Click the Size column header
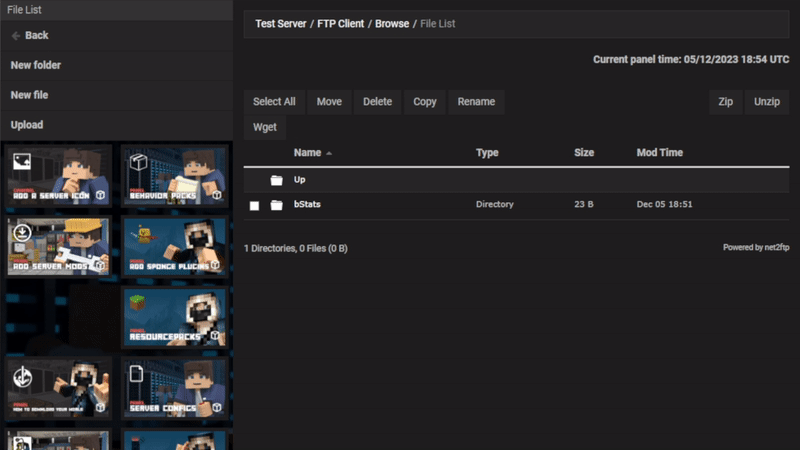The height and width of the screenshot is (450, 800). (584, 153)
